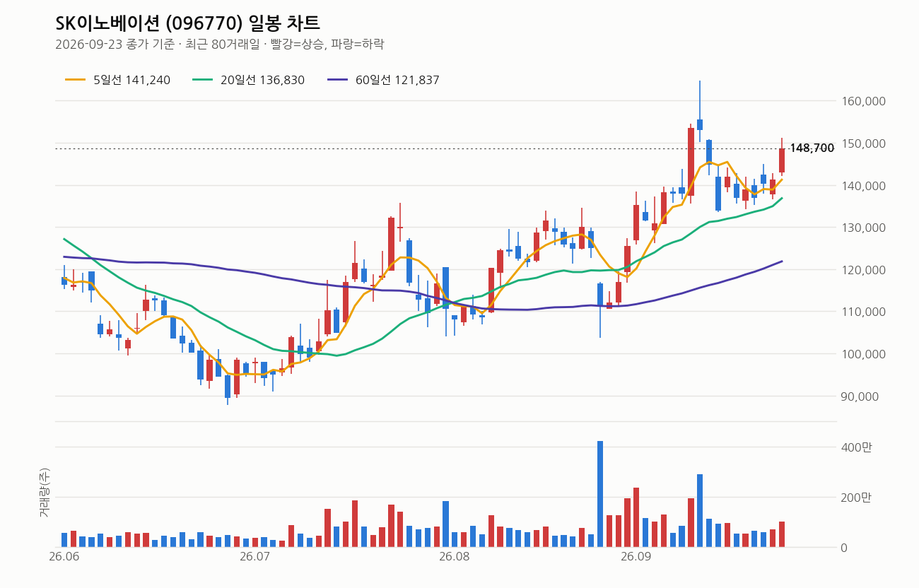Click the orange 5일선 legend line swatch
The height and width of the screenshot is (588, 919).
tap(76, 80)
